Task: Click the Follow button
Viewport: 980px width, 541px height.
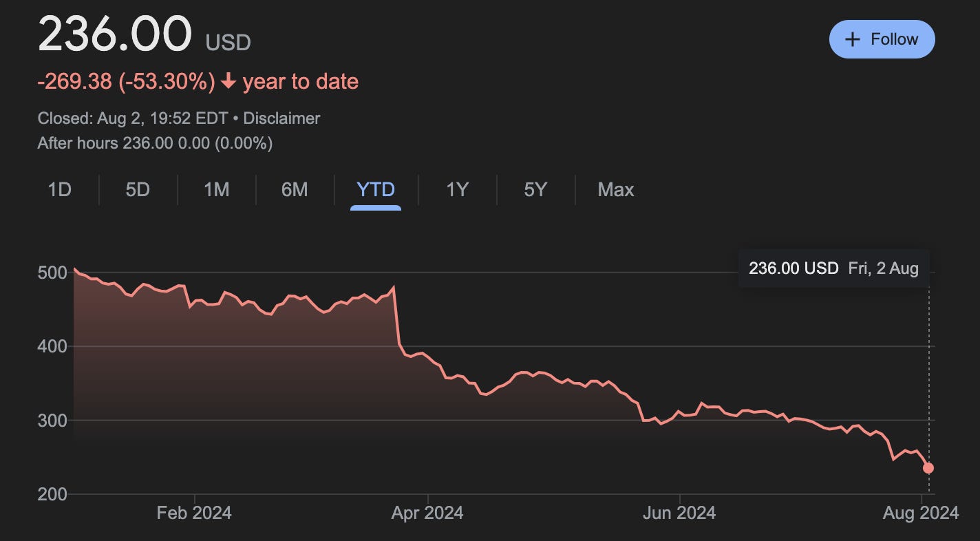Action: (882, 39)
